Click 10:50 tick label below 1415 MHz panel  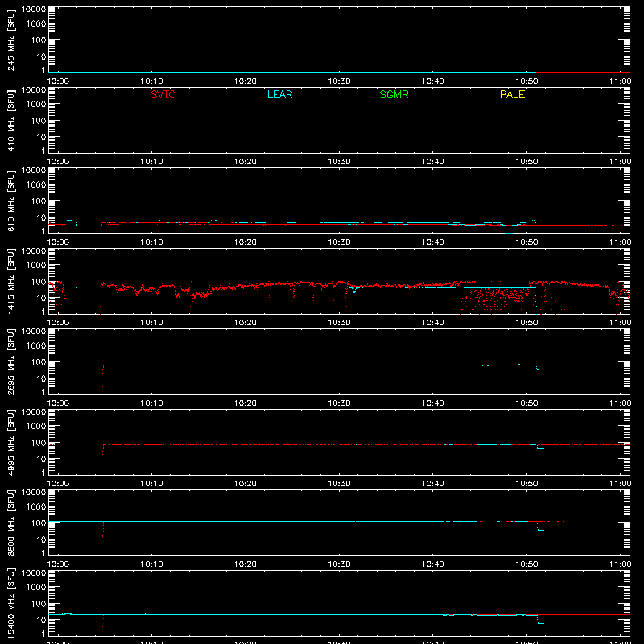(x=526, y=323)
